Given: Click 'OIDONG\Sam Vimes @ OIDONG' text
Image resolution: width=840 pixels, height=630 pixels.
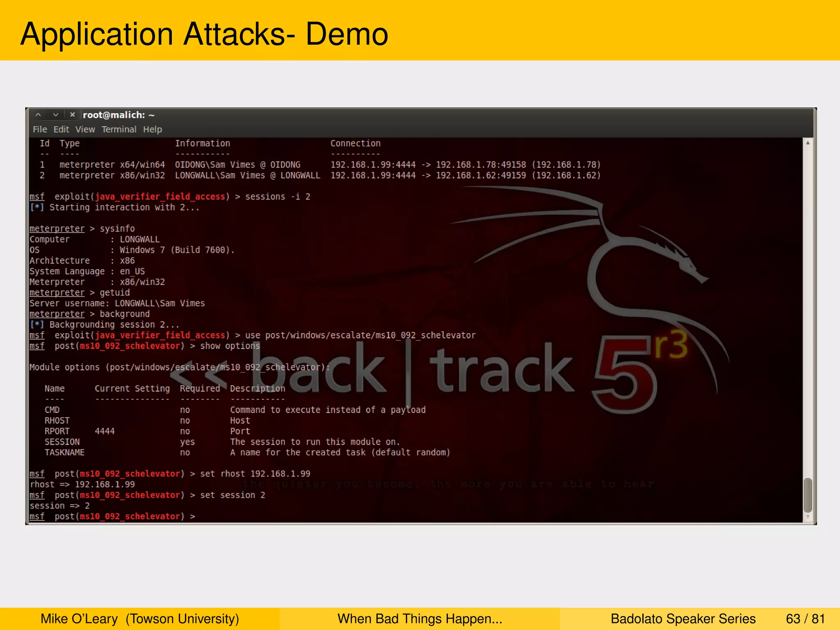Looking at the screenshot, I should coord(237,165).
